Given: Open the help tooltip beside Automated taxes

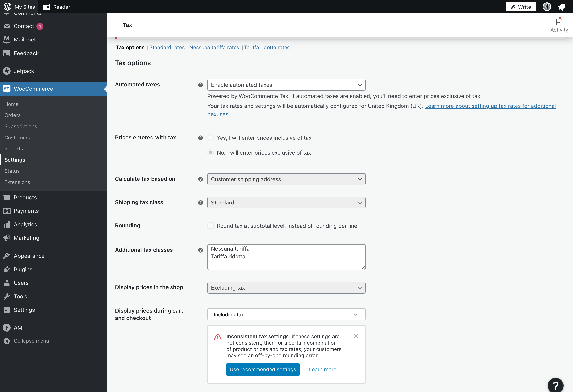Looking at the screenshot, I should point(201,85).
